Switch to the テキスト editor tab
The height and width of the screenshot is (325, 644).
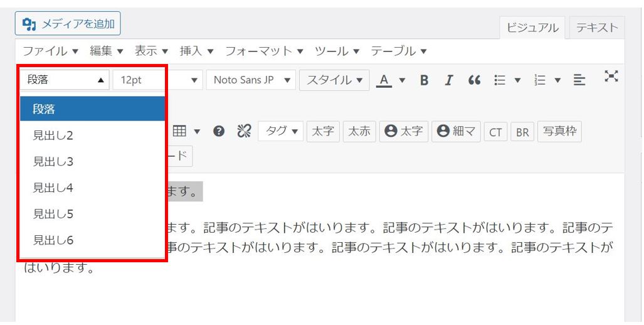pos(597,28)
